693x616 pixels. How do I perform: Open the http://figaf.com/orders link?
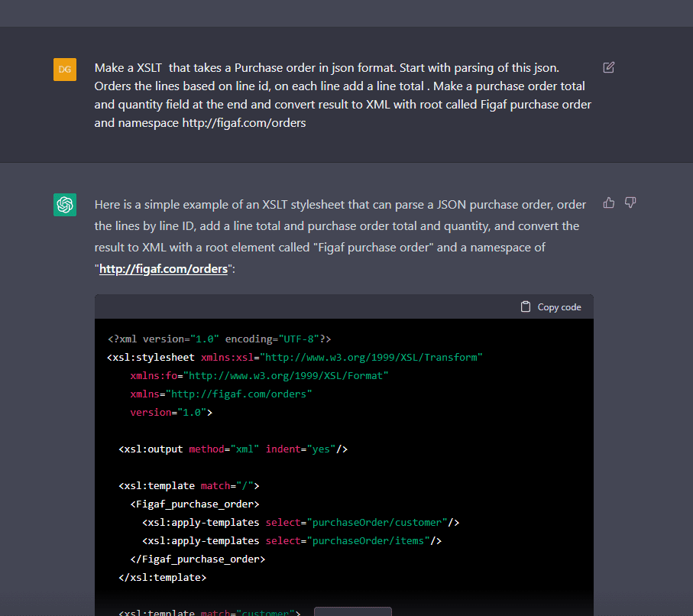click(x=163, y=269)
